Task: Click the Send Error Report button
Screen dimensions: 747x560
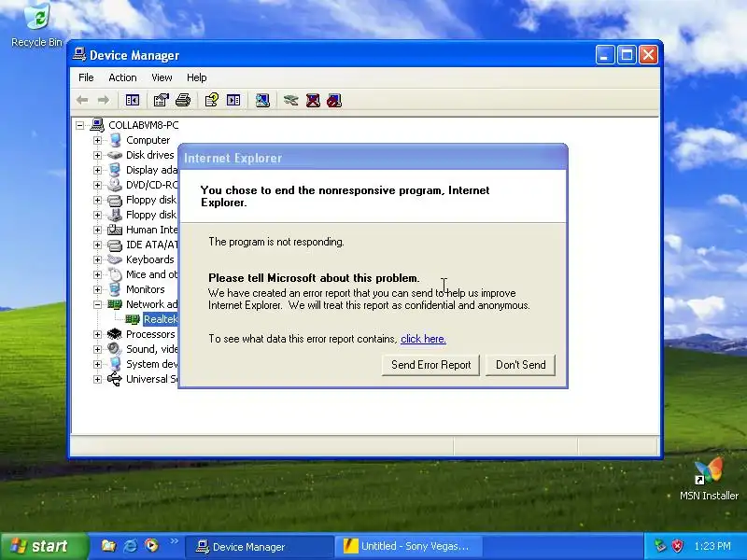Action: (x=430, y=365)
